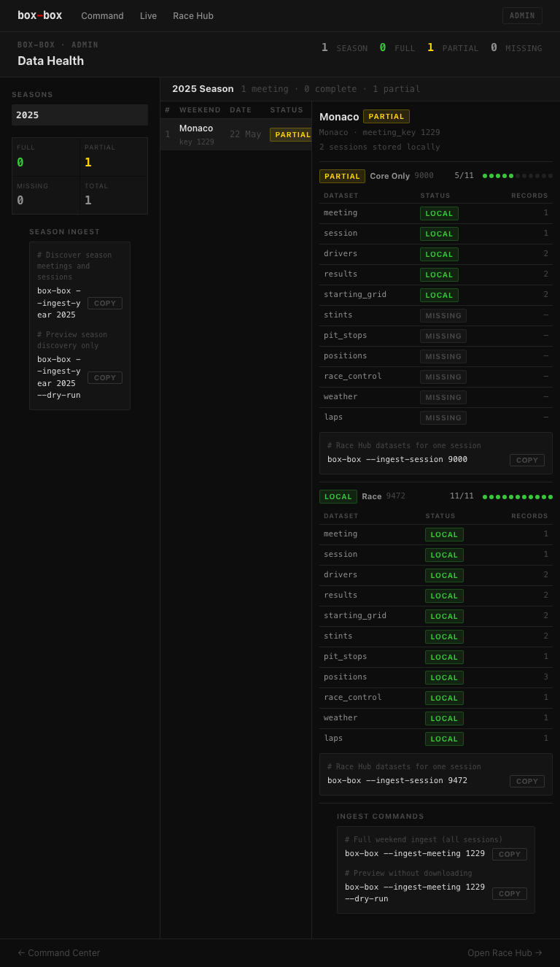Open the Live nav item
560x967 pixels.
(x=148, y=15)
